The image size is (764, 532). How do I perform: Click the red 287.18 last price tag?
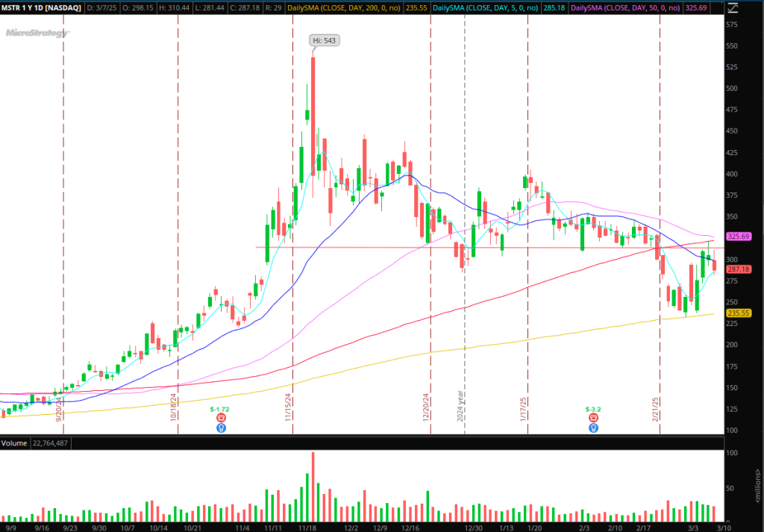(x=738, y=269)
